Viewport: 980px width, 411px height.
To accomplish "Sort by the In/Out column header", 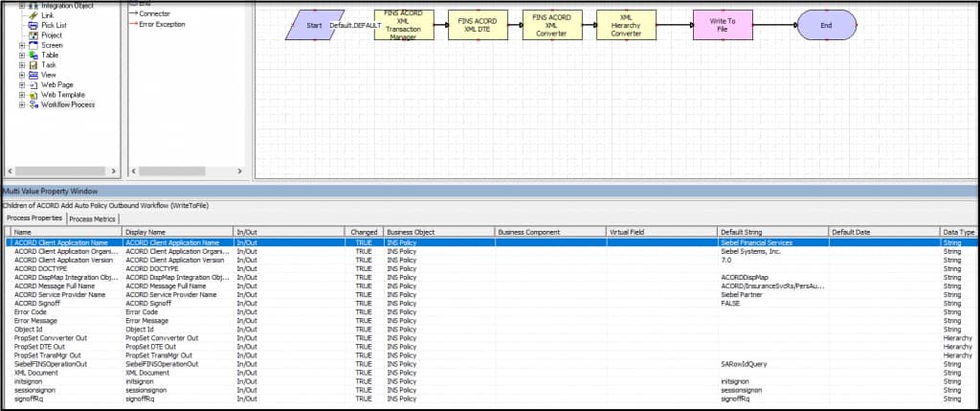I will 288,232.
